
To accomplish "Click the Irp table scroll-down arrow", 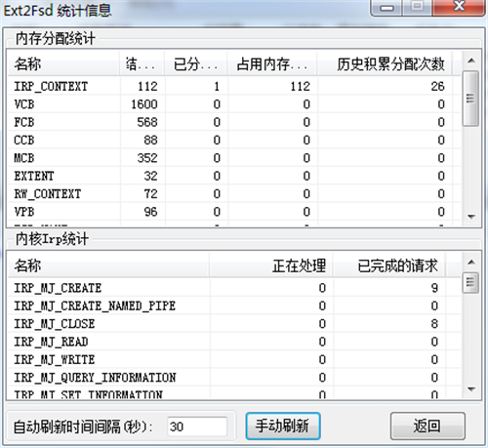I will click(470, 388).
